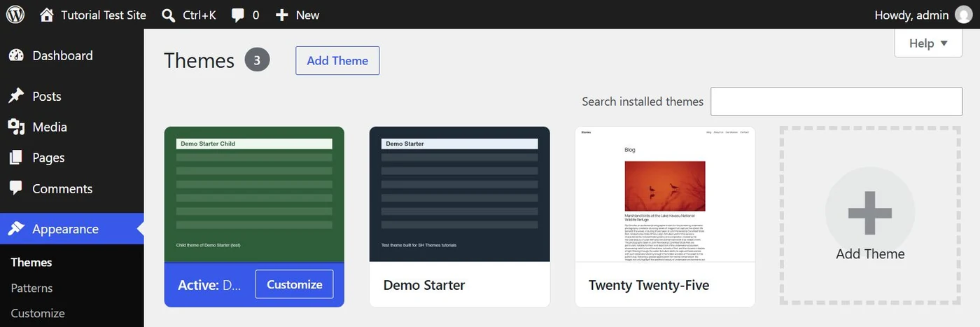Click the Demo Starter theme name
Screen dimensions: 980x327
pos(424,285)
